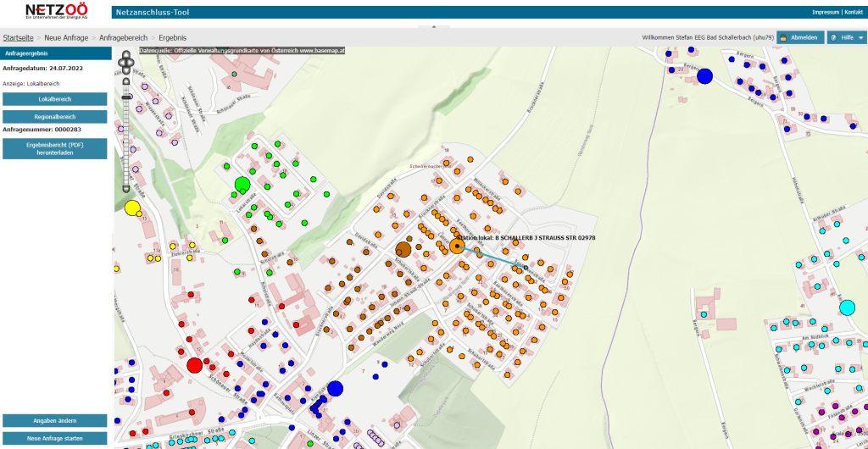Download the Ergebnisbericht PDF

(x=55, y=149)
